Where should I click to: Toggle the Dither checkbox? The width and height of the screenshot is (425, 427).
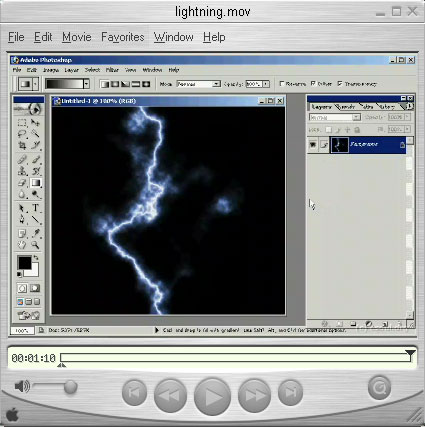[x=313, y=84]
